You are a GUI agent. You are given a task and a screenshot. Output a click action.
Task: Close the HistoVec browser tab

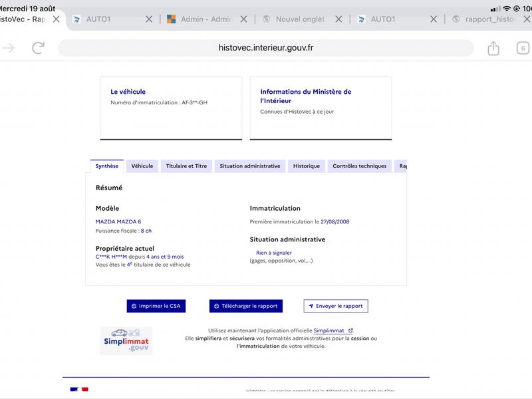57,19
